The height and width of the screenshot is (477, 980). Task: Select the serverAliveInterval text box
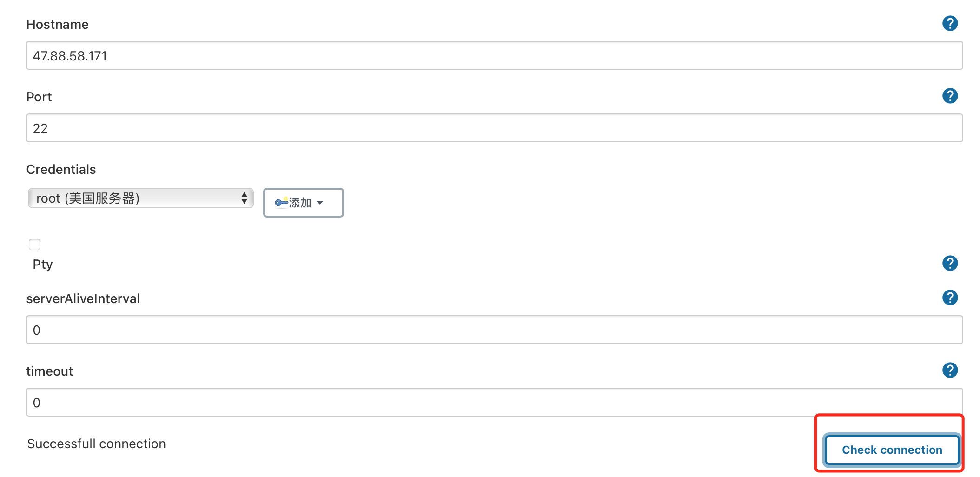(x=494, y=330)
